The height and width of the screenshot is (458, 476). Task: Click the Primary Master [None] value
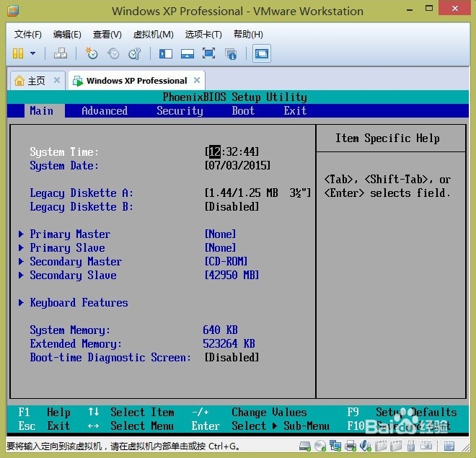(221, 234)
